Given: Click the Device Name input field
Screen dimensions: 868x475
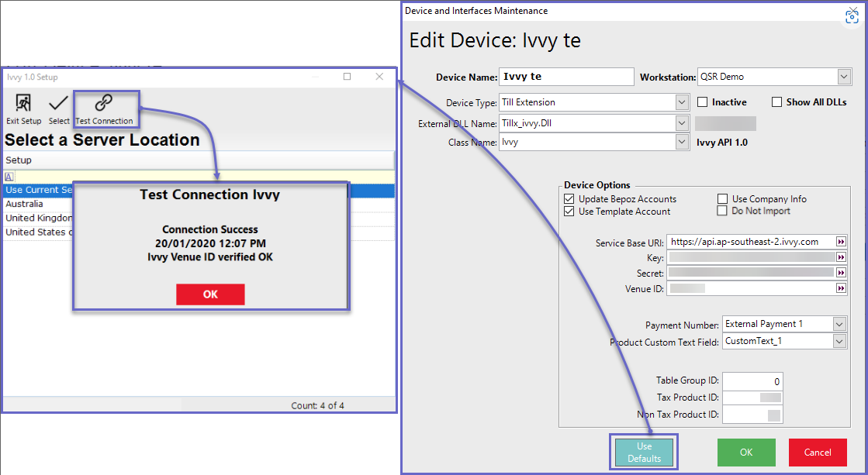Looking at the screenshot, I should (x=566, y=77).
